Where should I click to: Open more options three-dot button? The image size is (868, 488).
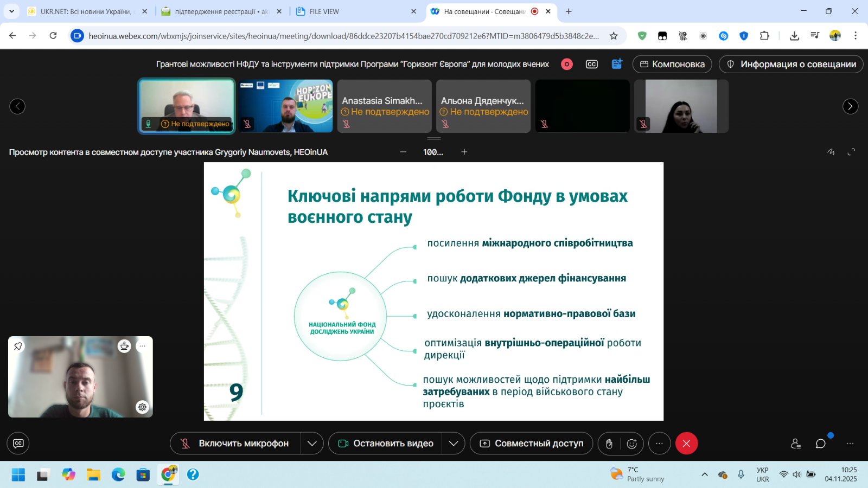(x=659, y=444)
